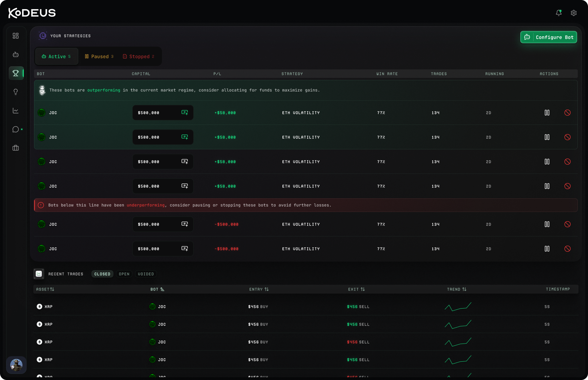Stop the last bot in the strategies table
588x380 pixels.
pos(568,249)
